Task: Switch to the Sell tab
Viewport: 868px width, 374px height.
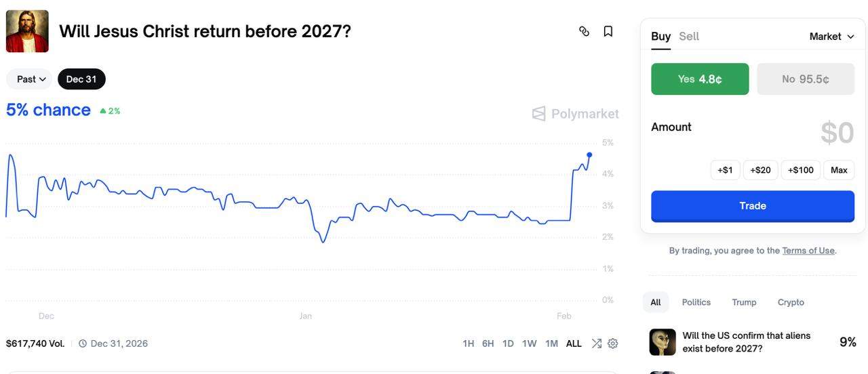Action: (x=689, y=37)
